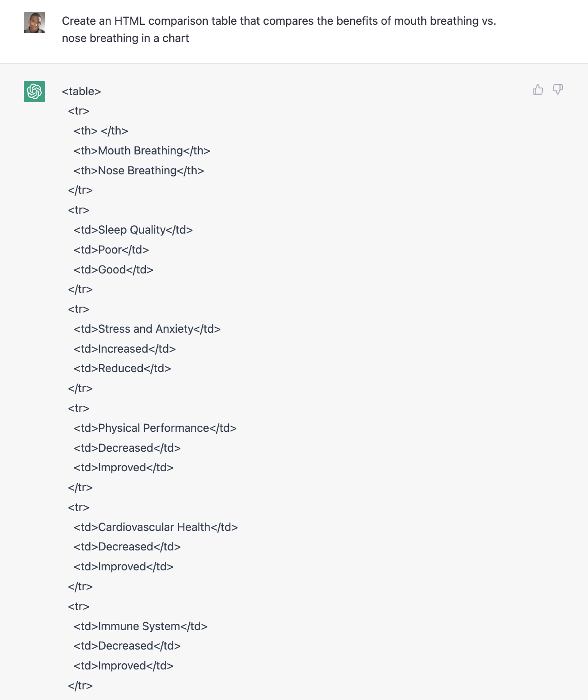Click the Sleep Quality cell line
The height and width of the screenshot is (700, 588).
[133, 230]
